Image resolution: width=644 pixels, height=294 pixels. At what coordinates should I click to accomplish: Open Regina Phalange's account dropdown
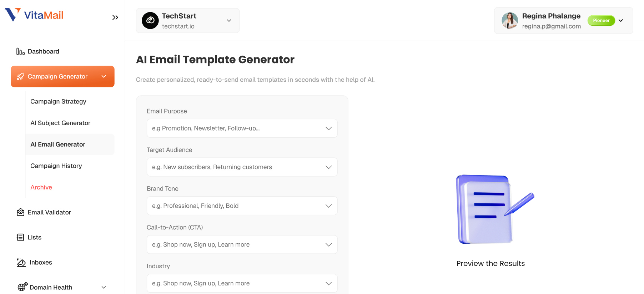[x=621, y=20]
